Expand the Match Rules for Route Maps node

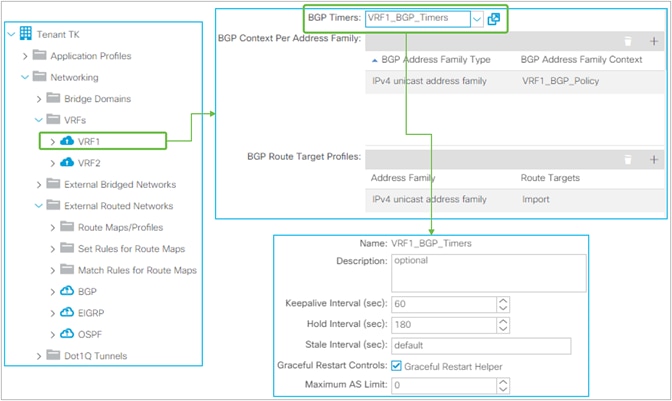click(x=52, y=270)
